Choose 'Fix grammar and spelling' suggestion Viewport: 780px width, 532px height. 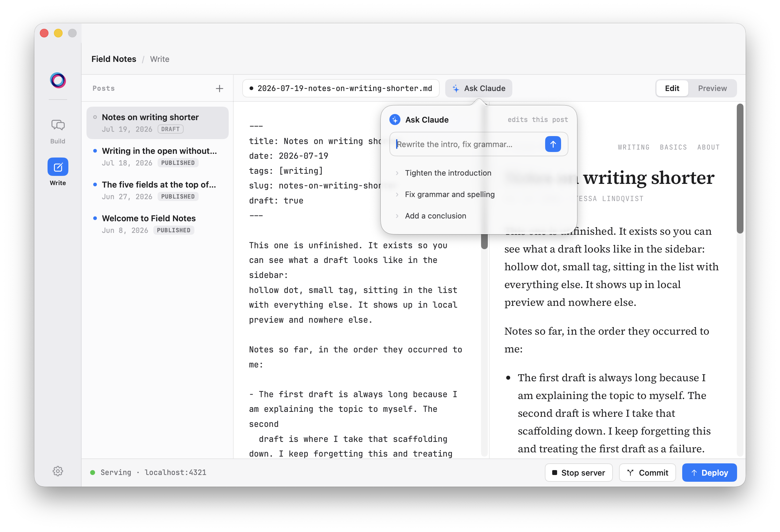478,195
